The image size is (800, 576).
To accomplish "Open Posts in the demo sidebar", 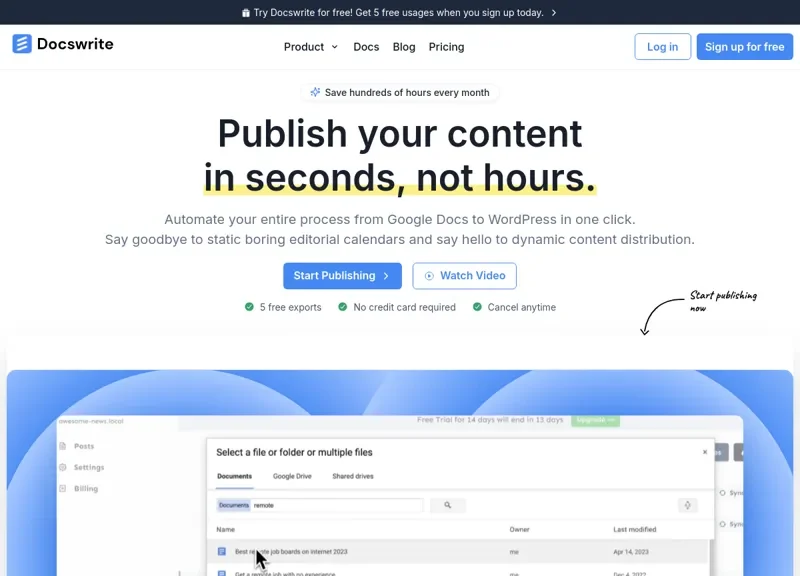I will pos(84,446).
